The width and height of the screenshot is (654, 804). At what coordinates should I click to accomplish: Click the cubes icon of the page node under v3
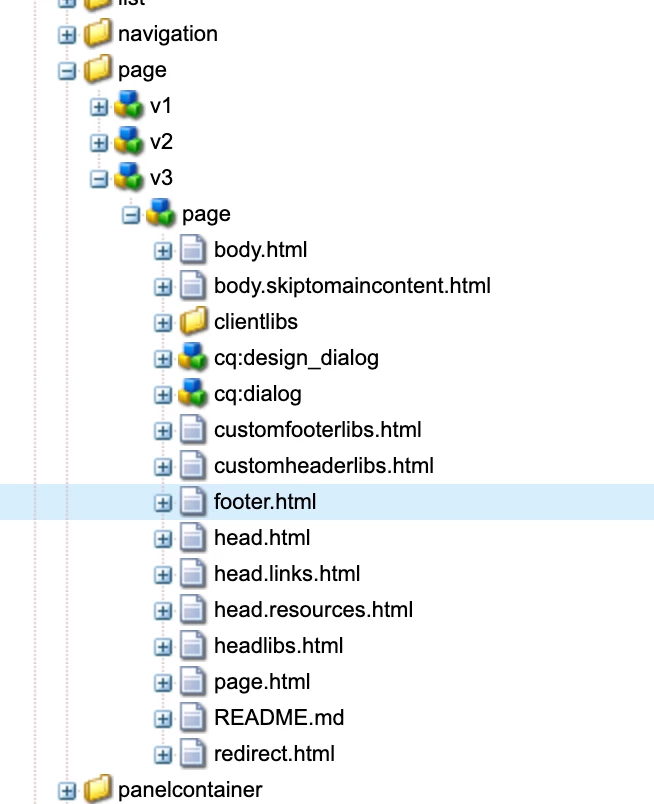click(x=161, y=213)
